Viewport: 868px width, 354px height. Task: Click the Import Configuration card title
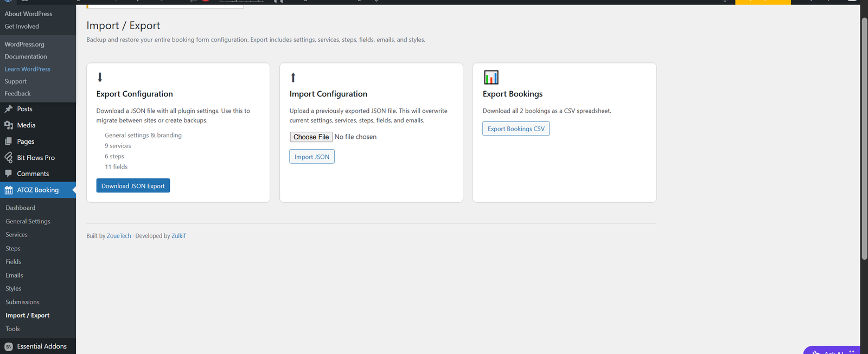(x=328, y=94)
